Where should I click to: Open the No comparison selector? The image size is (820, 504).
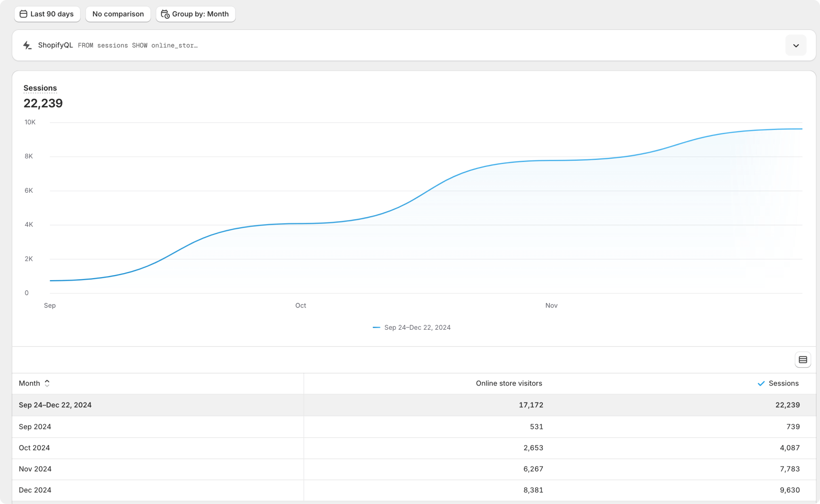118,14
